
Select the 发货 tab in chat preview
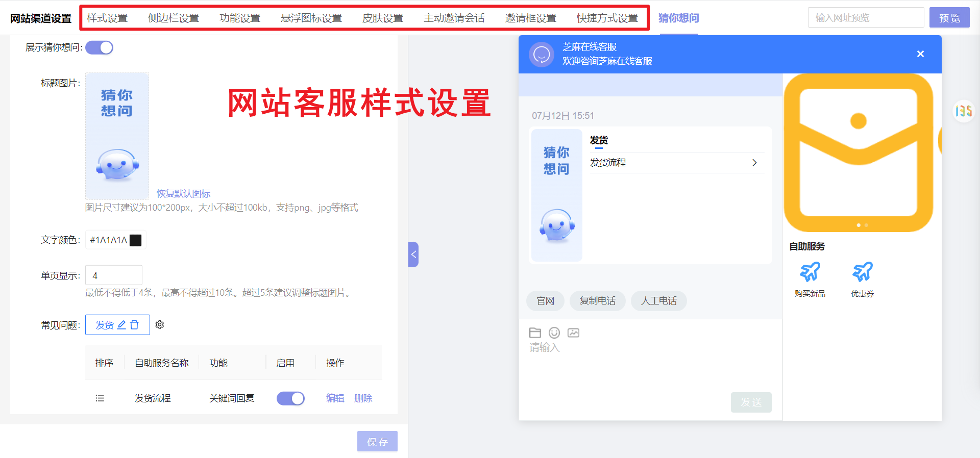pos(599,141)
